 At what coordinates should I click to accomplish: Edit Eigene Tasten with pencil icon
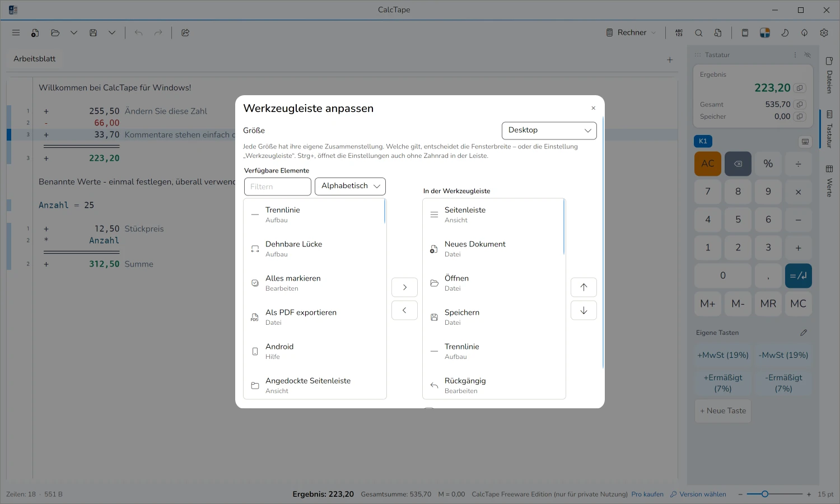(x=804, y=333)
